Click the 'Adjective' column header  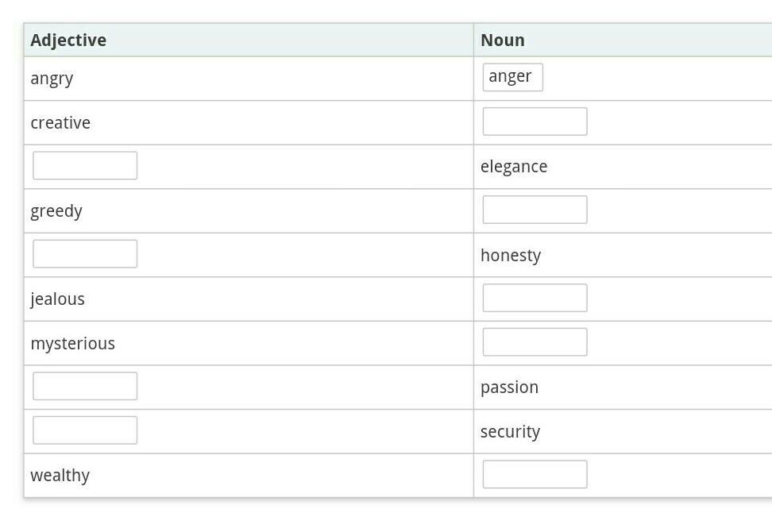68,40
